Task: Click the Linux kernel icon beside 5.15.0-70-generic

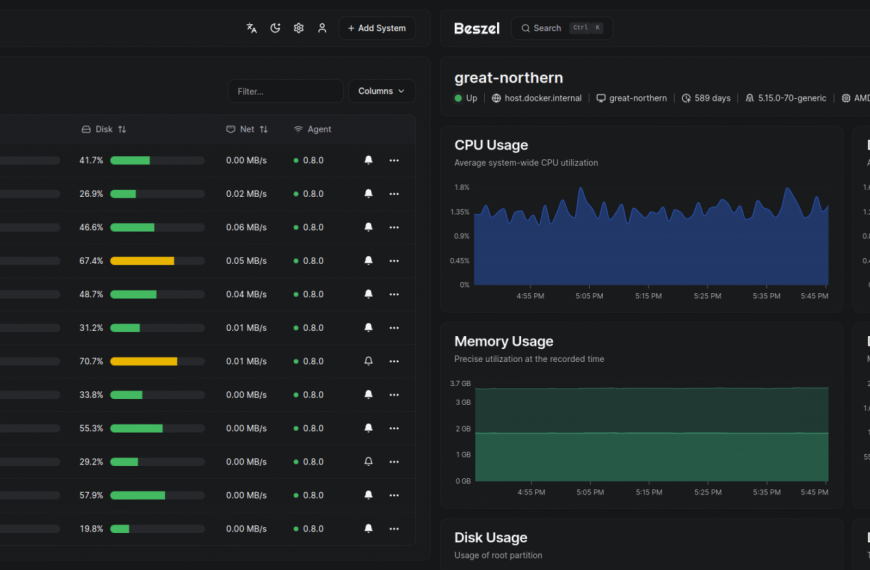Action: point(750,98)
